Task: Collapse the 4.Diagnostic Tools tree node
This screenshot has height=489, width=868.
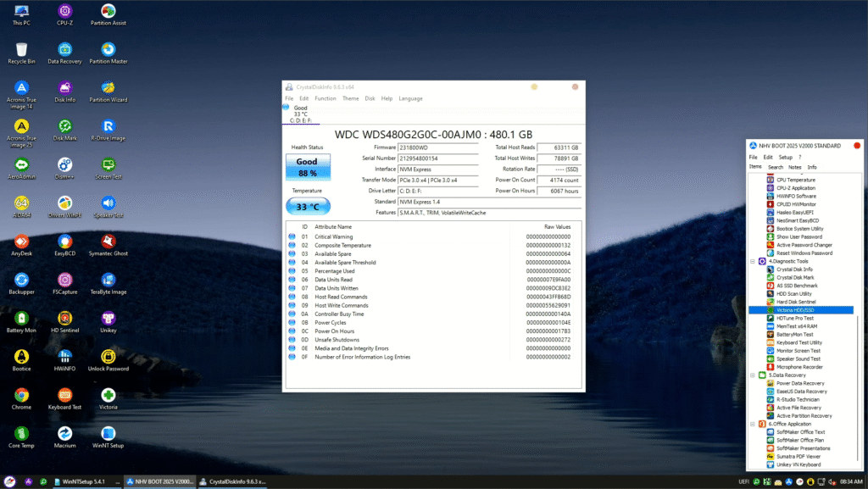Action: pyautogui.click(x=752, y=261)
